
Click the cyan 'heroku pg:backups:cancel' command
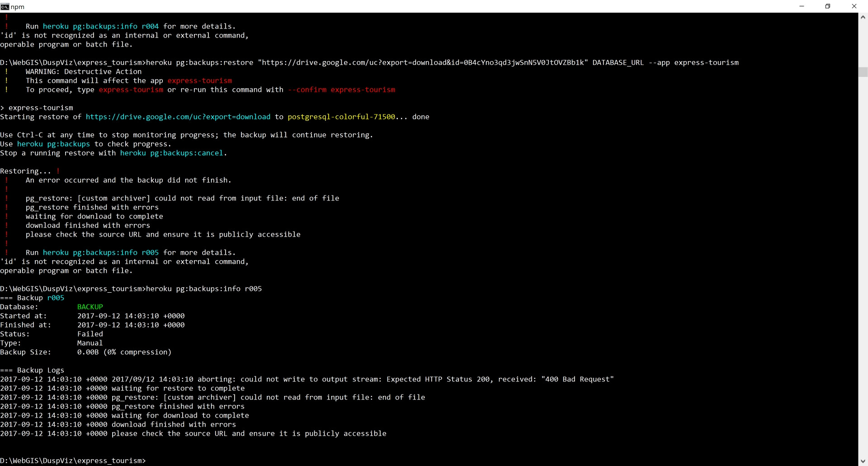pyautogui.click(x=172, y=153)
